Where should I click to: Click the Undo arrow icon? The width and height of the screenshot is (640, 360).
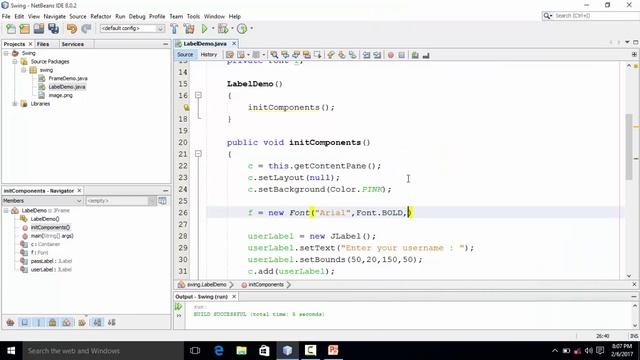[72, 29]
